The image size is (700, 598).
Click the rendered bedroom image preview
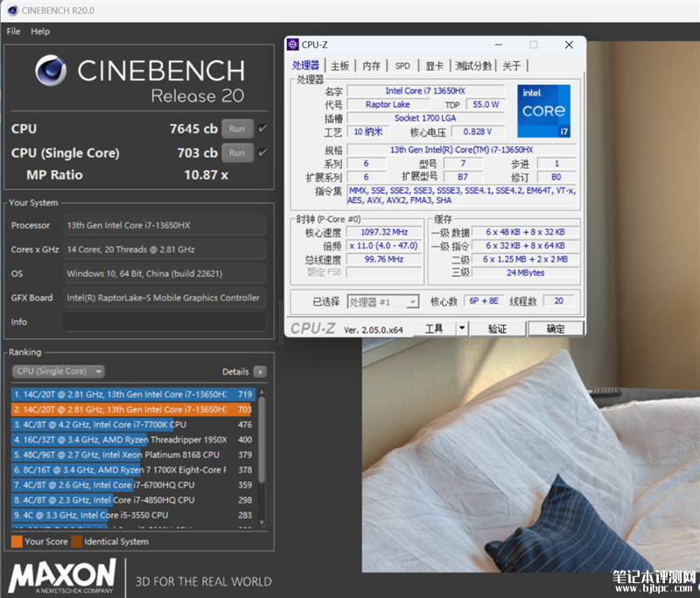coord(531,454)
